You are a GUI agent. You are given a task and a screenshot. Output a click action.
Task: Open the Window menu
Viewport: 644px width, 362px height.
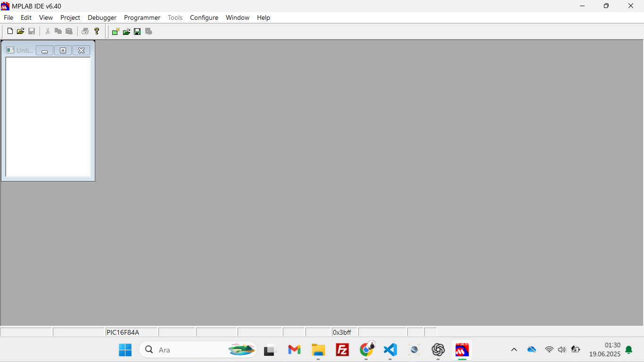click(238, 17)
